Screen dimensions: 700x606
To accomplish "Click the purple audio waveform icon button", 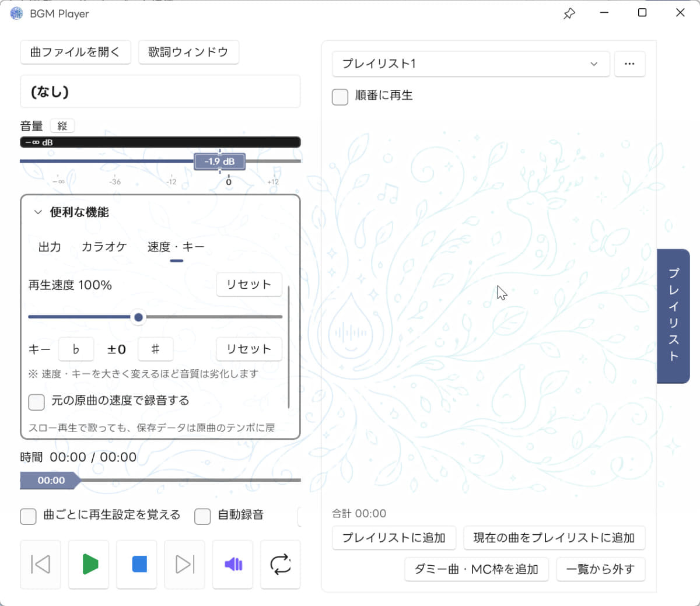I will pos(233,565).
